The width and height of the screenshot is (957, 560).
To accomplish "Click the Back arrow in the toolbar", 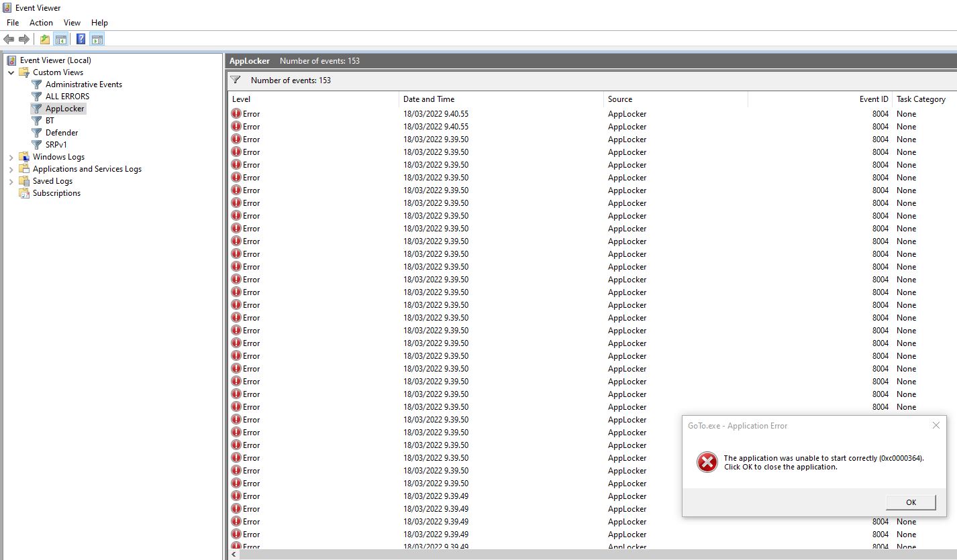I will [9, 40].
